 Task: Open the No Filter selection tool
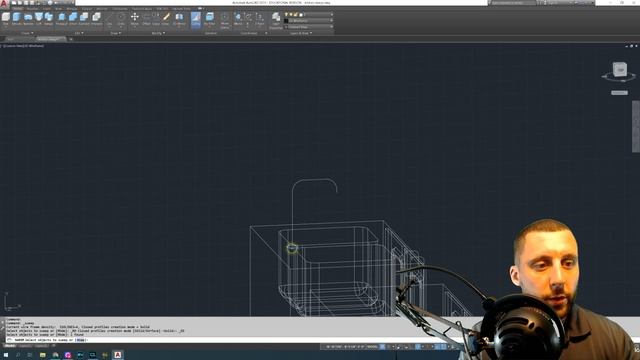209,19
